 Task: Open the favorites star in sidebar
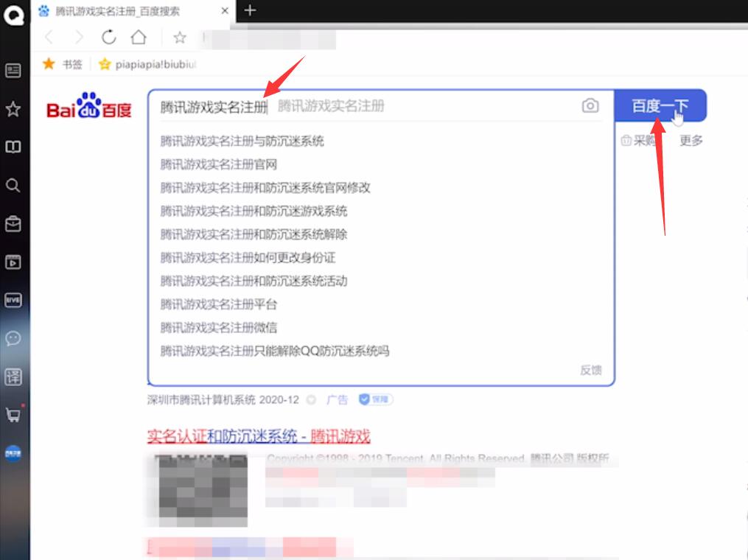[x=13, y=109]
